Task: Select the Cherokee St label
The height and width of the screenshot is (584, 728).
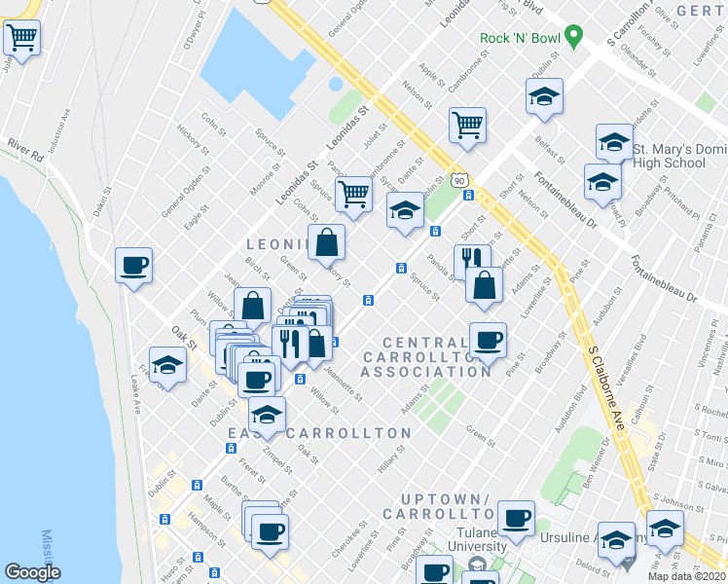Action: point(349,539)
